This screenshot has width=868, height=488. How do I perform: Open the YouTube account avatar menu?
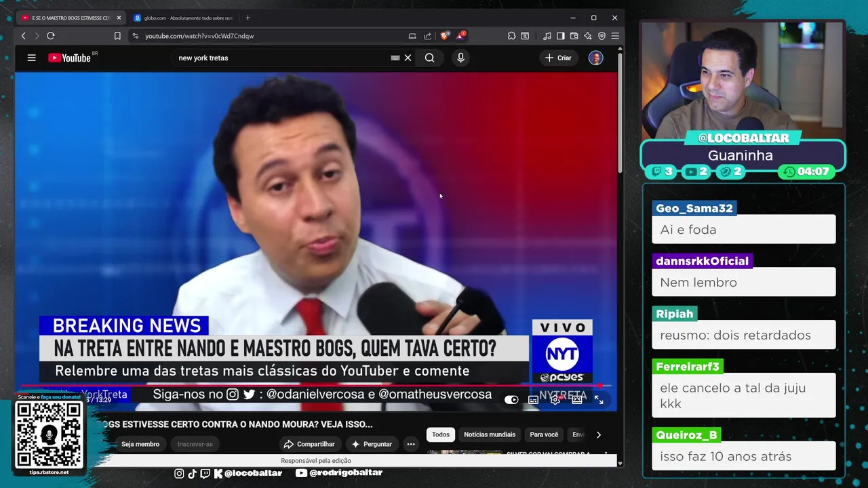coord(595,58)
